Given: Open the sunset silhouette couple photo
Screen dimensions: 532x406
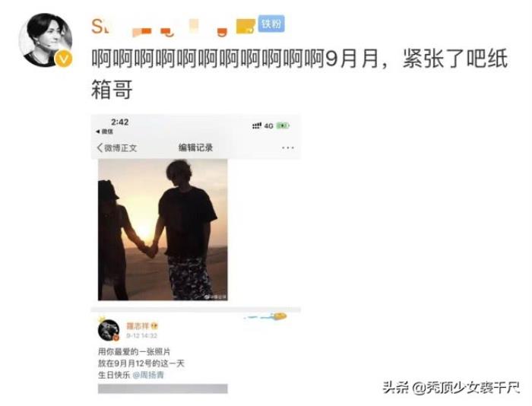Looking at the screenshot, I should tap(163, 230).
